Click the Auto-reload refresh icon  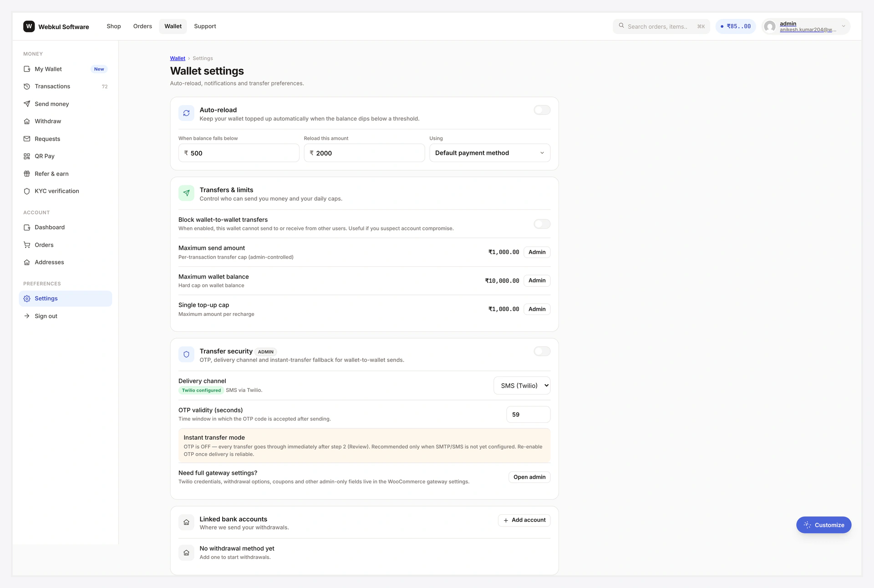click(x=186, y=113)
